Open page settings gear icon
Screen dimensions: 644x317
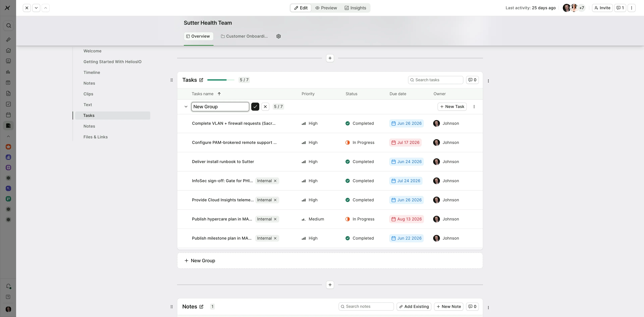coord(279,36)
